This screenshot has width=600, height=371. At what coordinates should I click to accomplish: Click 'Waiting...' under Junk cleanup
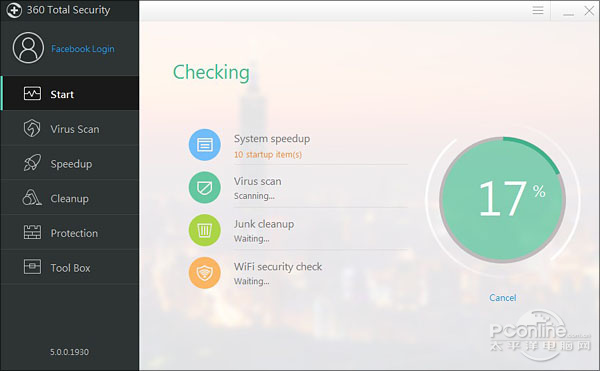pyautogui.click(x=251, y=239)
